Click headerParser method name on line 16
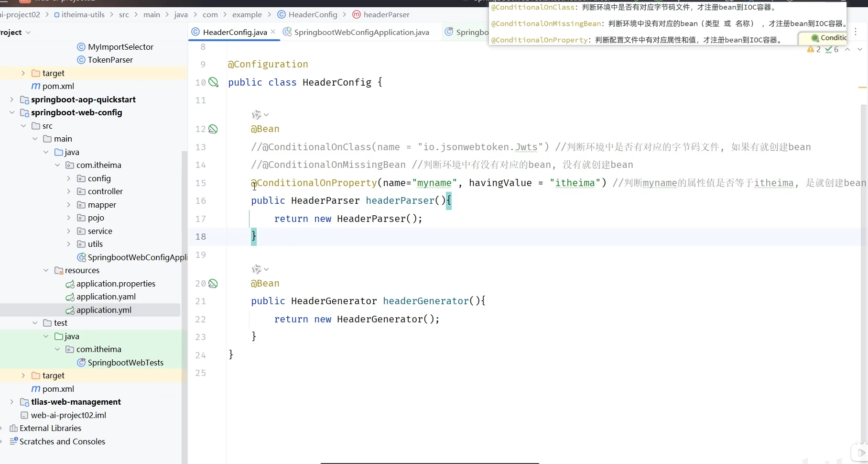Image resolution: width=868 pixels, height=464 pixels. tap(400, 200)
